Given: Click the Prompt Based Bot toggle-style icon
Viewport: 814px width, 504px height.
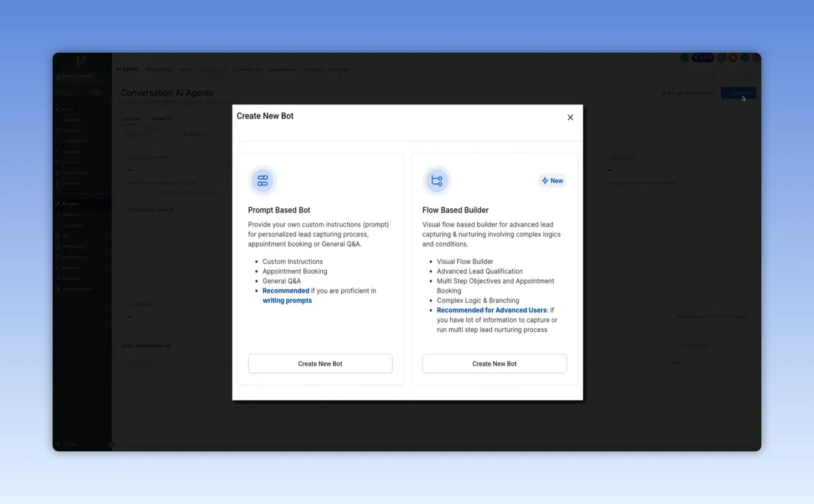Looking at the screenshot, I should tap(262, 181).
